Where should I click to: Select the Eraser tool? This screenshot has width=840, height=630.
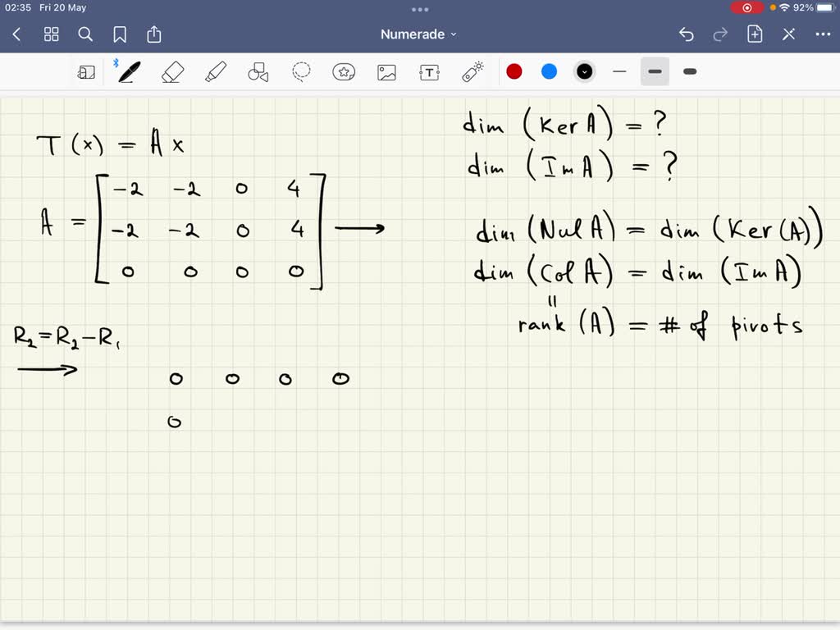click(172, 72)
